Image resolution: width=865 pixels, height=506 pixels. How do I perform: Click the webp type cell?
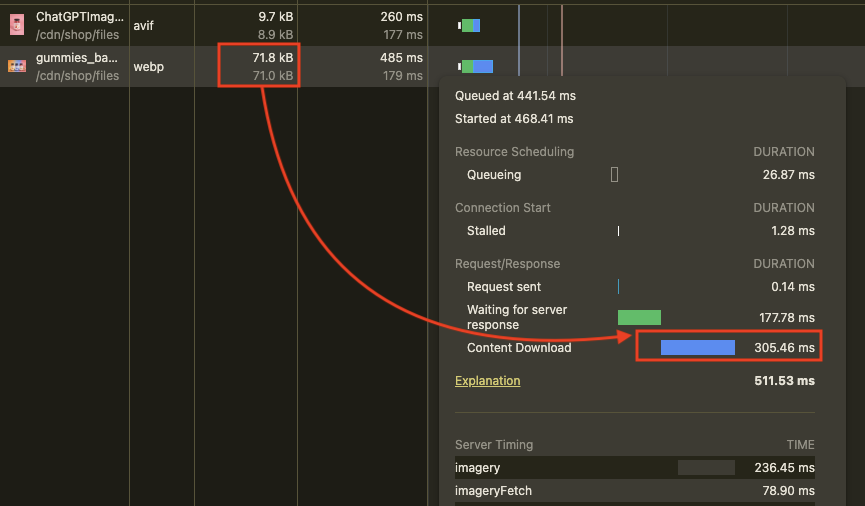point(148,67)
